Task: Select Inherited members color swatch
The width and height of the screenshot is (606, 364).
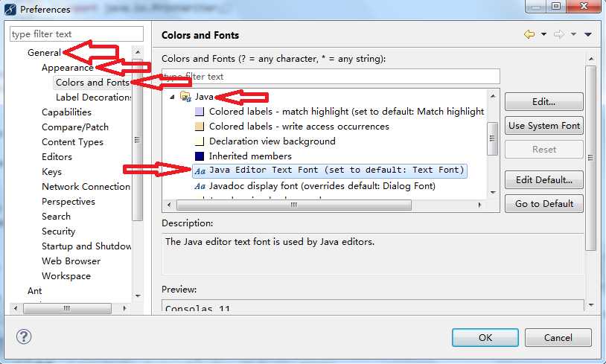Action: coord(200,156)
